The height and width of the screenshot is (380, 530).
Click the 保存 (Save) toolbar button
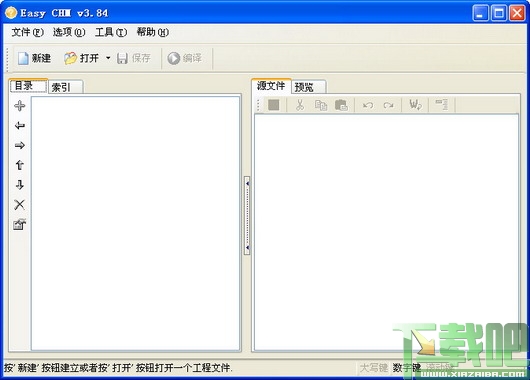tap(134, 58)
